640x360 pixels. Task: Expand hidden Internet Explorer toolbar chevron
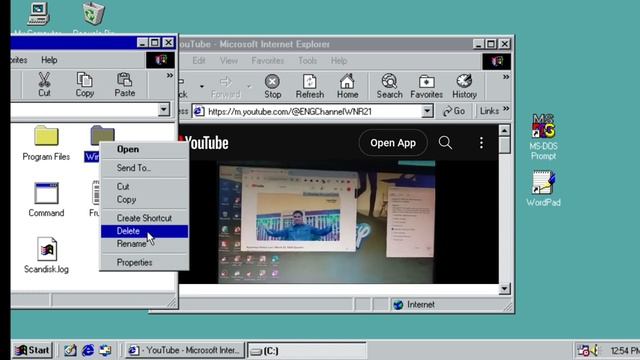[506, 77]
